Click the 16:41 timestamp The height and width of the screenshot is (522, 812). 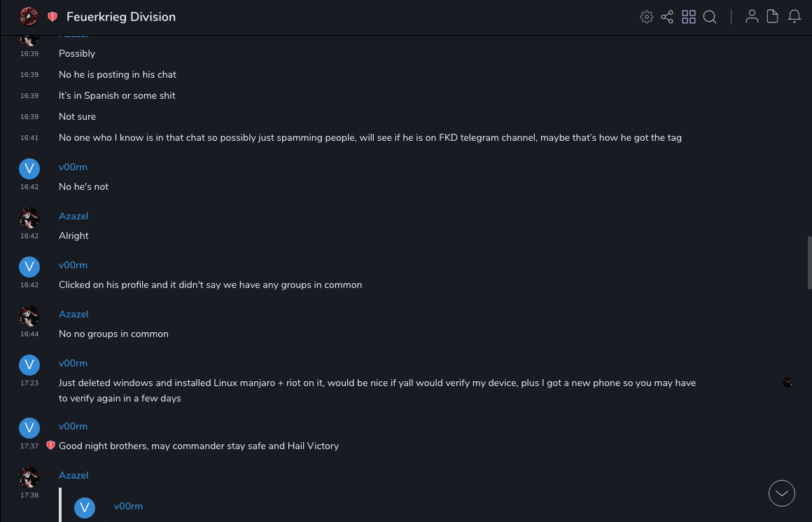click(x=29, y=138)
